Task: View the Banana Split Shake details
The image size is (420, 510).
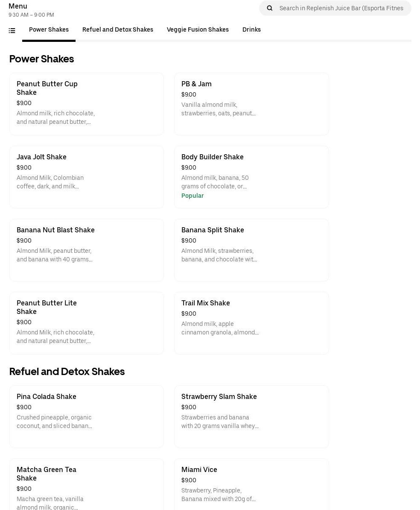Action: 251,250
